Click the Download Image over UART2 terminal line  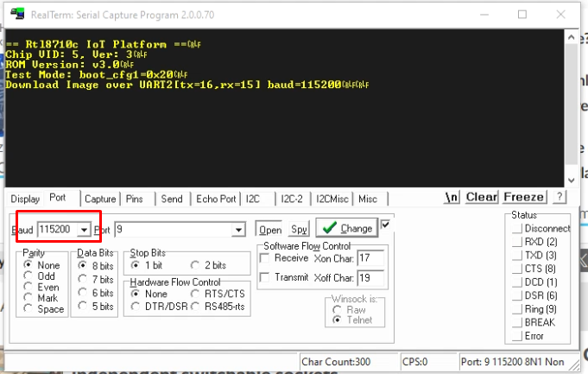tap(187, 85)
